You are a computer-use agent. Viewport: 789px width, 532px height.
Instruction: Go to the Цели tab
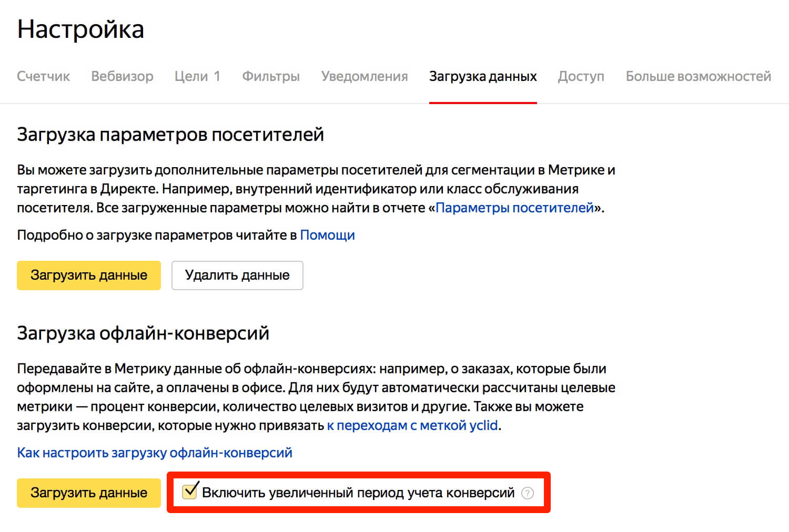coord(197,76)
